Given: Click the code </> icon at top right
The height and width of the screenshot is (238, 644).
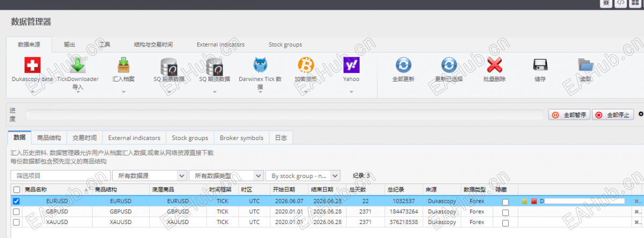Looking at the screenshot, I should 620,3.
